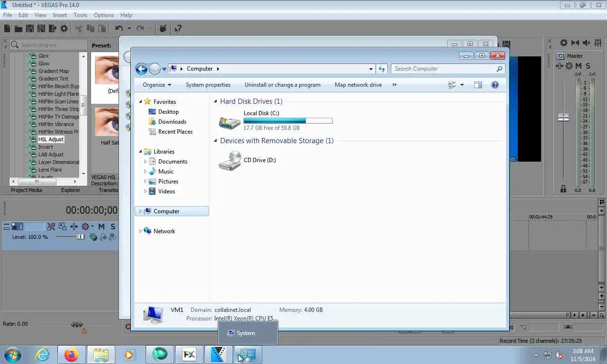Open the interactive tutorials hand icon
The height and width of the screenshot is (364, 607).
click(163, 28)
